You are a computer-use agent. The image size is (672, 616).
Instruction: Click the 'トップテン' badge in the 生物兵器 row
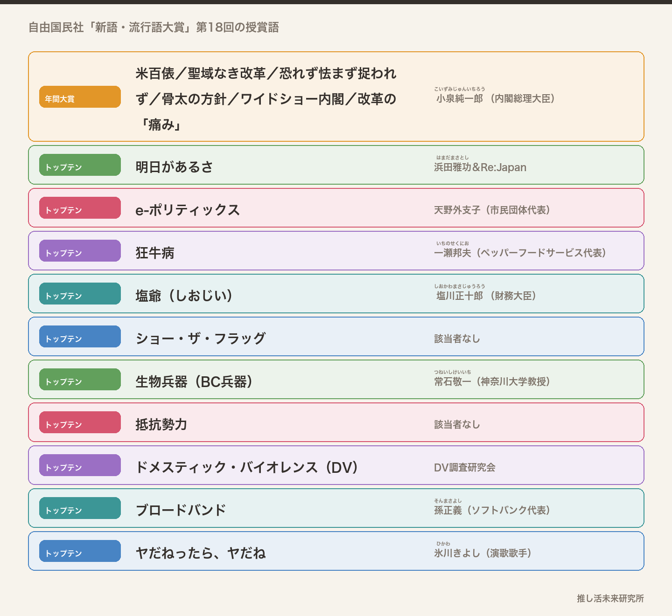[x=80, y=379]
